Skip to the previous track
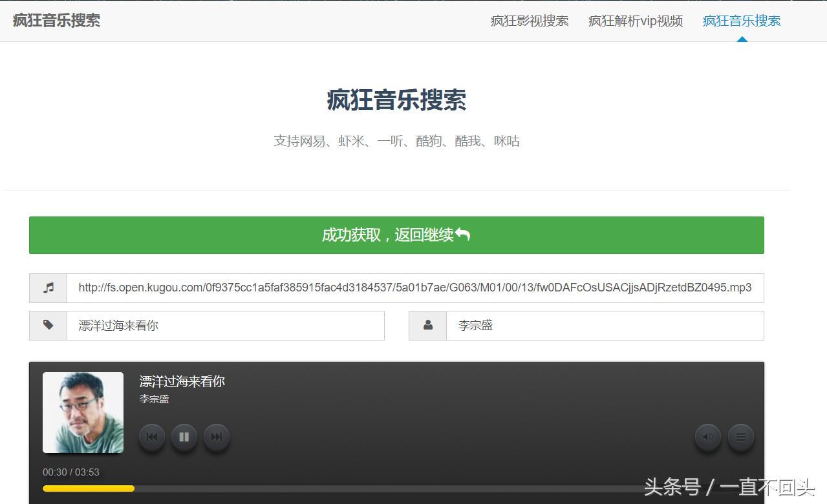827x504 pixels. point(151,437)
